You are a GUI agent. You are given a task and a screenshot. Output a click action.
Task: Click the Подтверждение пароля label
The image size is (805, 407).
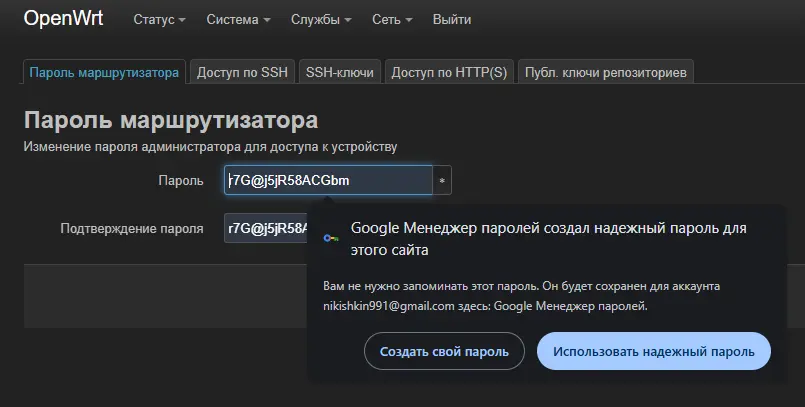(132, 228)
